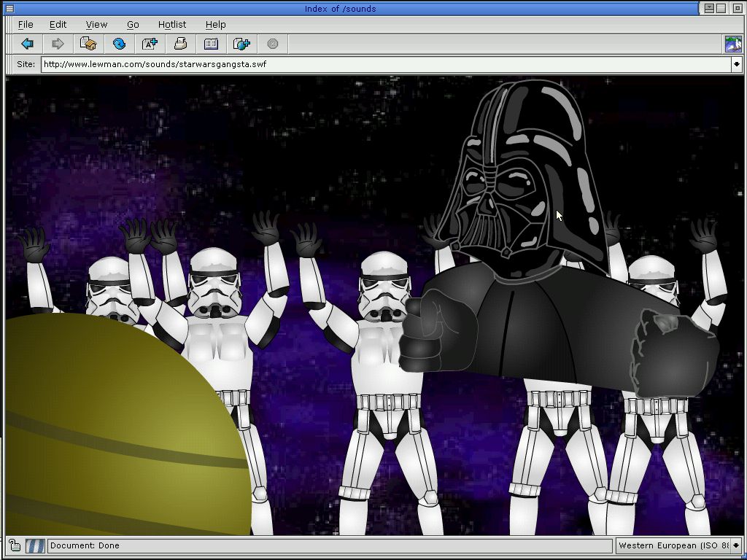Open the Help menu
The height and width of the screenshot is (560, 747).
215,24
